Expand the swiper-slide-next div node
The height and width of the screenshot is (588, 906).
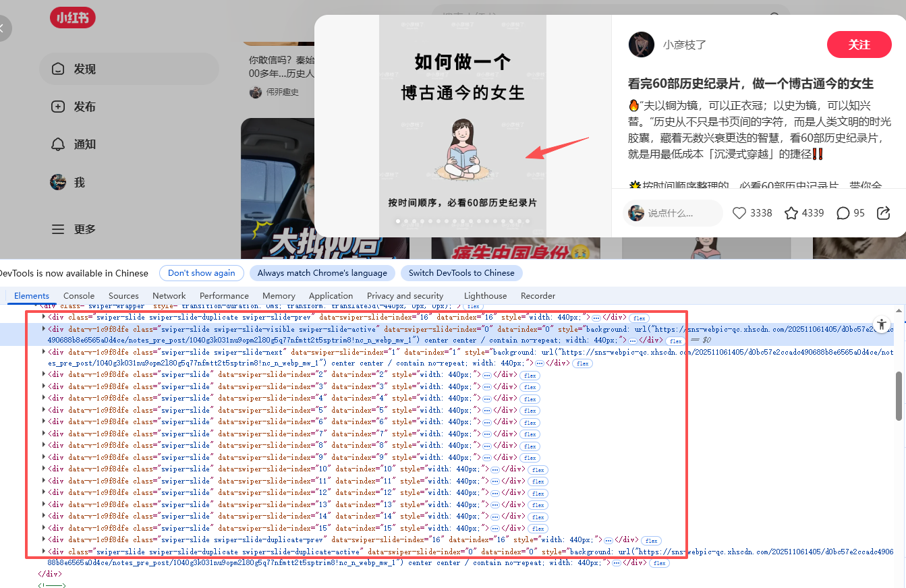(x=45, y=352)
